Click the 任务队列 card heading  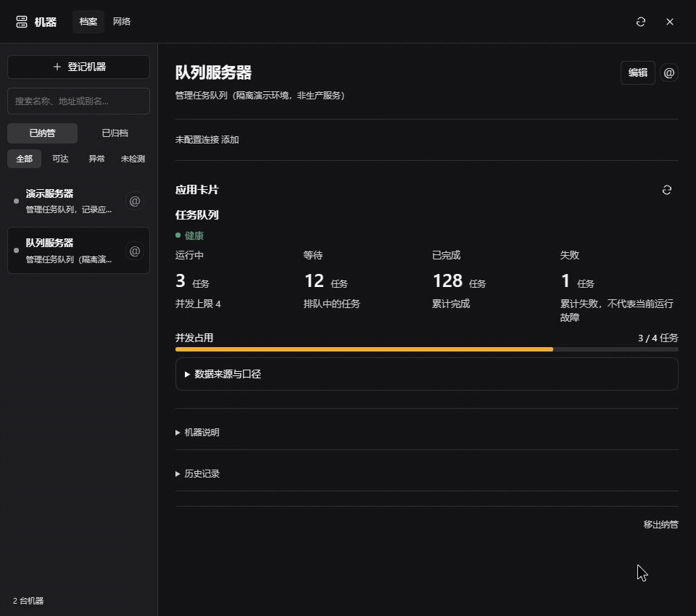tap(197, 215)
